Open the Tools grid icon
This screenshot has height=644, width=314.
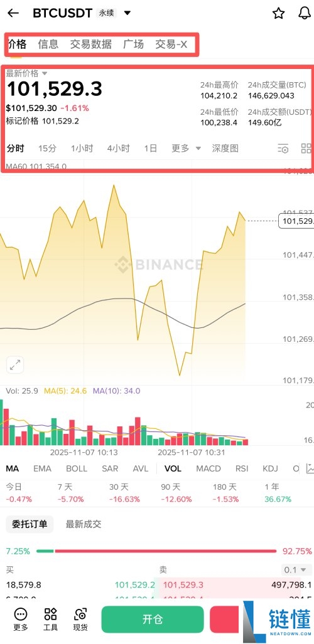pos(51,620)
